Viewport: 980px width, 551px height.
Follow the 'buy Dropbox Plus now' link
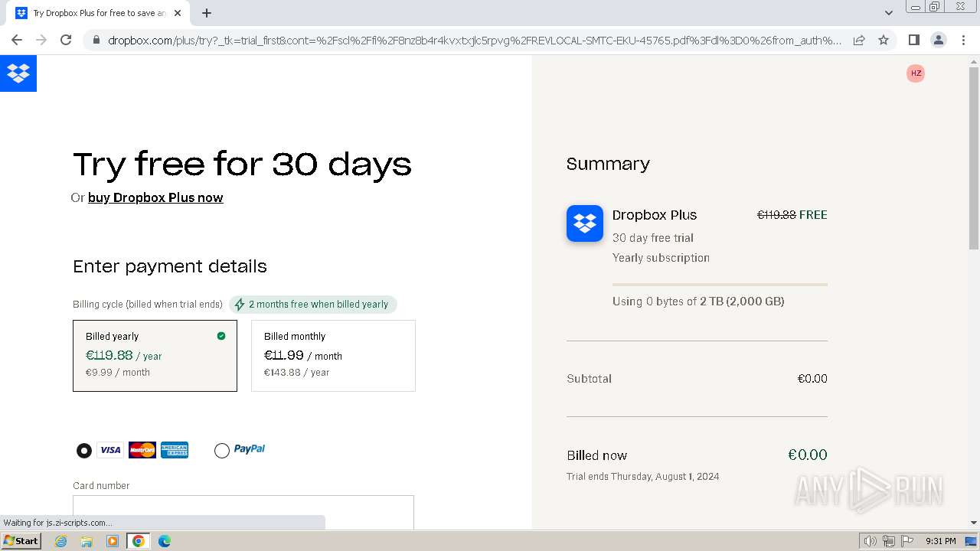(155, 197)
